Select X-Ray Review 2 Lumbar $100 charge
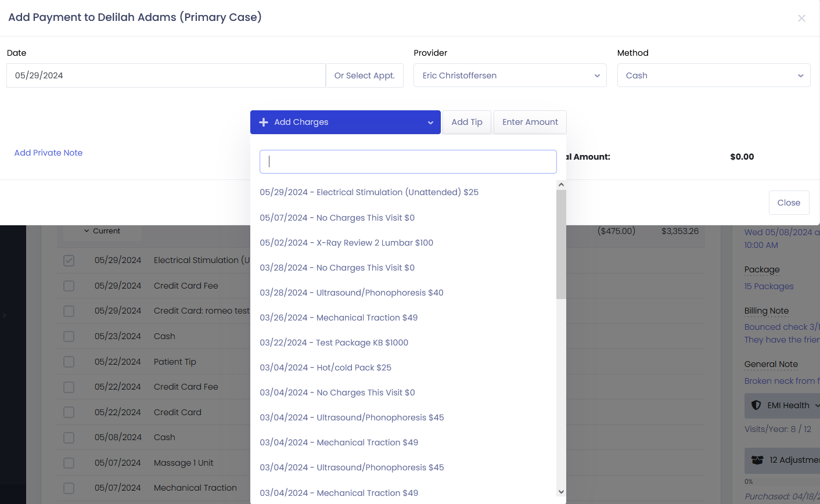This screenshot has height=504, width=820. click(x=346, y=243)
